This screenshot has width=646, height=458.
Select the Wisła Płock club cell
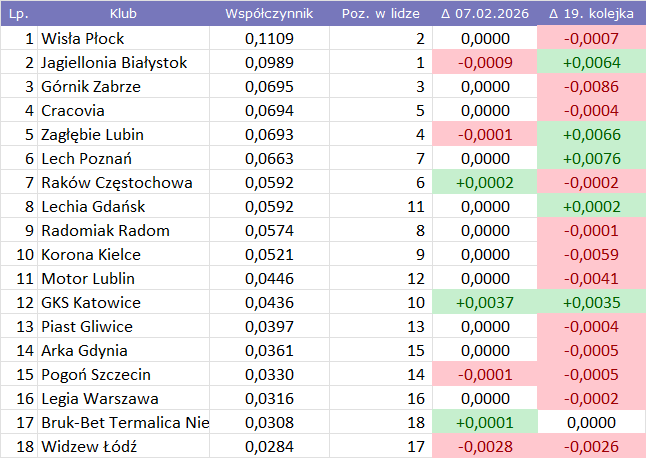pos(81,39)
